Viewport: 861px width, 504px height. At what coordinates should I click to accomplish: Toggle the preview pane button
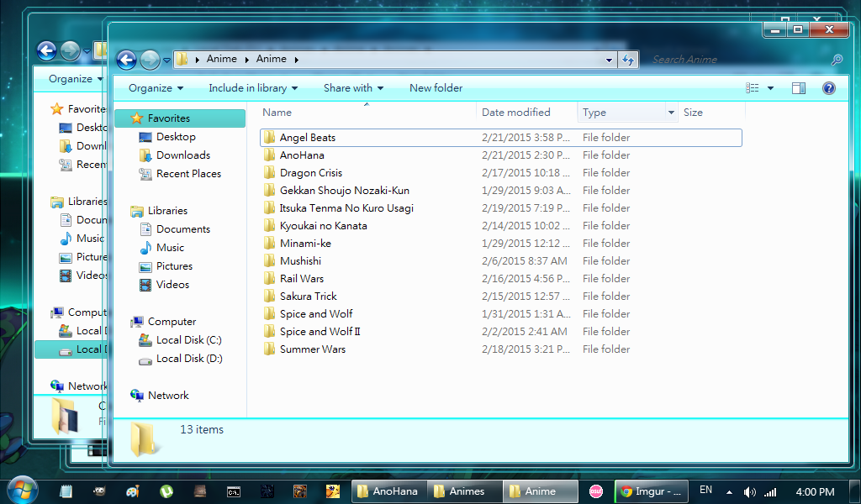point(798,88)
